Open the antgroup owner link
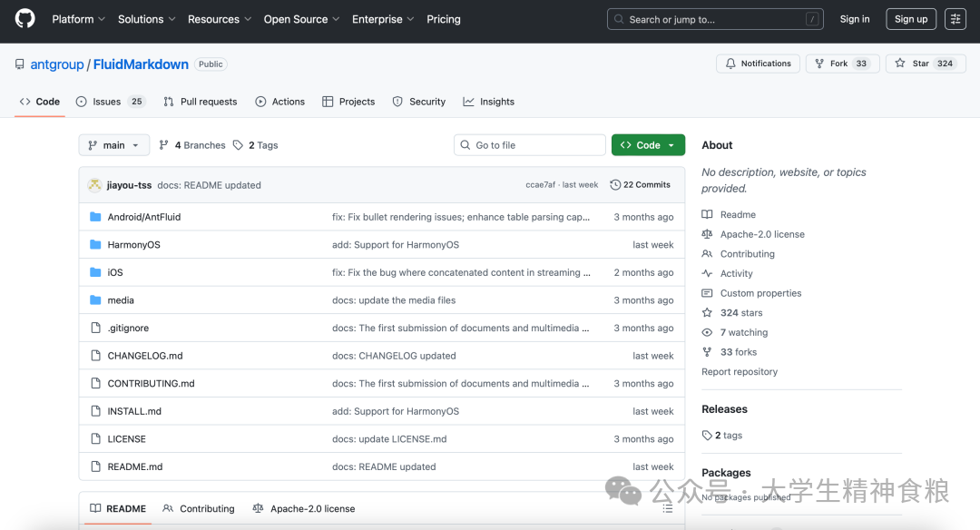Image resolution: width=980 pixels, height=530 pixels. (57, 64)
